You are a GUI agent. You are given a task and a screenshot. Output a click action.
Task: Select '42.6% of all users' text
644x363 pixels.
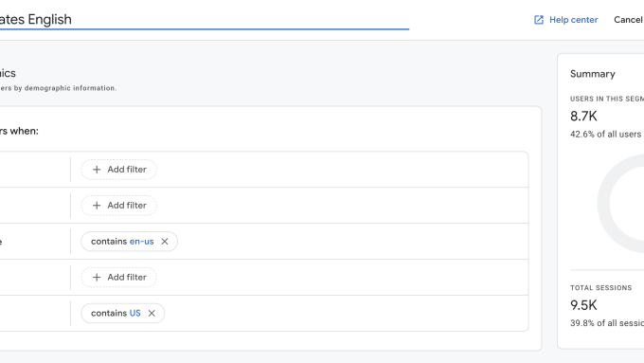click(605, 135)
